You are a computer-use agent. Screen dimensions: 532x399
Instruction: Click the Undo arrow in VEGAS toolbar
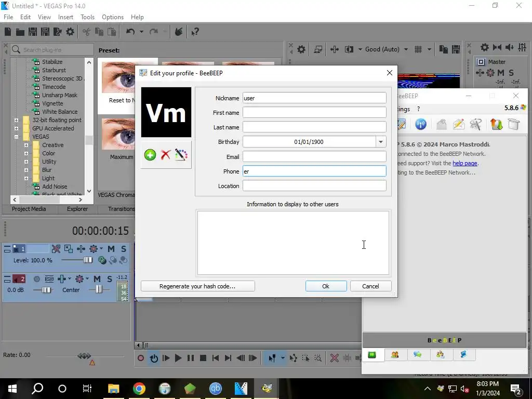(130, 32)
